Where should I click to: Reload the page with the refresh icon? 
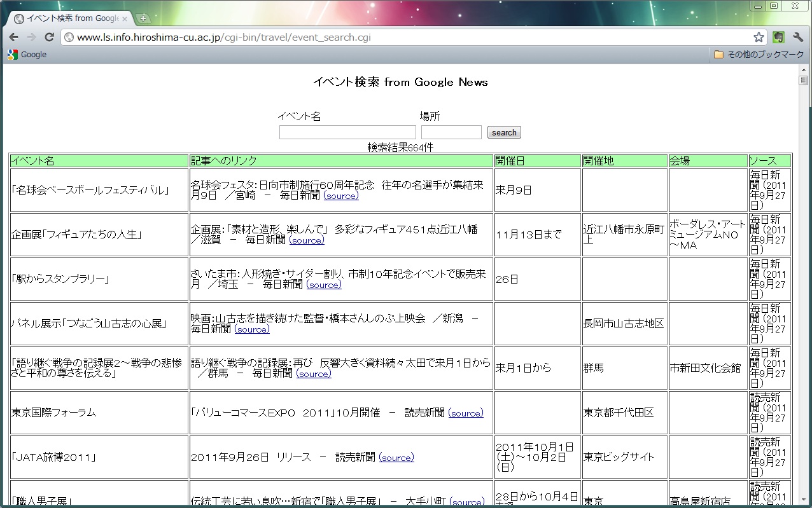point(49,37)
